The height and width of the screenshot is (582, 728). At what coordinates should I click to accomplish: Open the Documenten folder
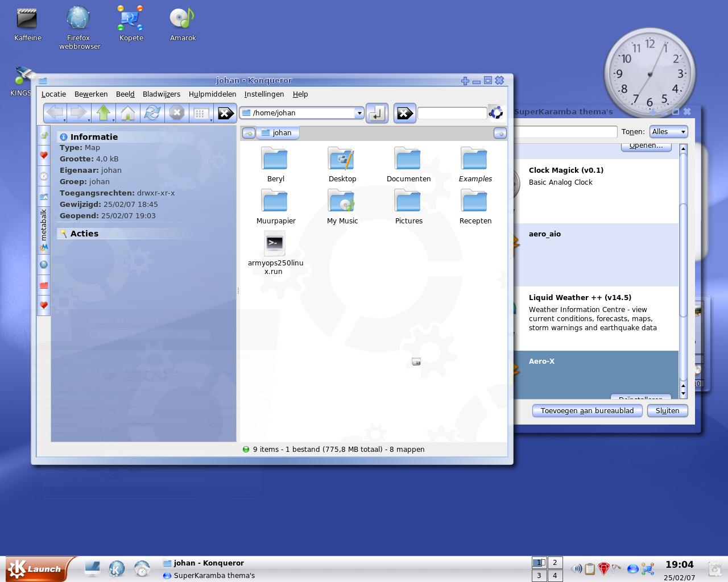tap(408, 164)
